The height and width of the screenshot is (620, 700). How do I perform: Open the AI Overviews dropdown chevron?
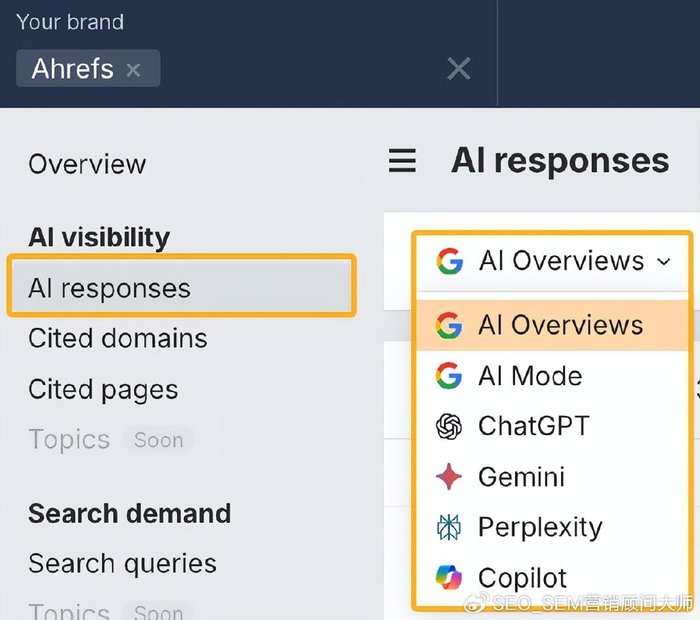(x=664, y=262)
